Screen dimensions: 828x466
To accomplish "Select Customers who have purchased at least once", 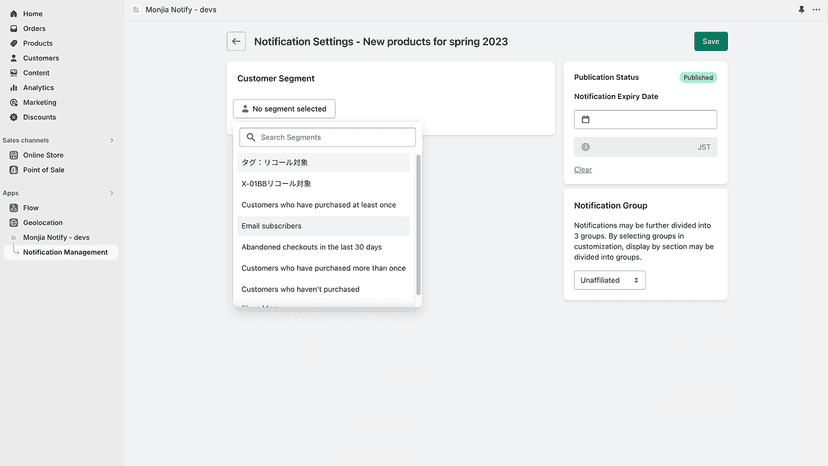I will point(323,205).
